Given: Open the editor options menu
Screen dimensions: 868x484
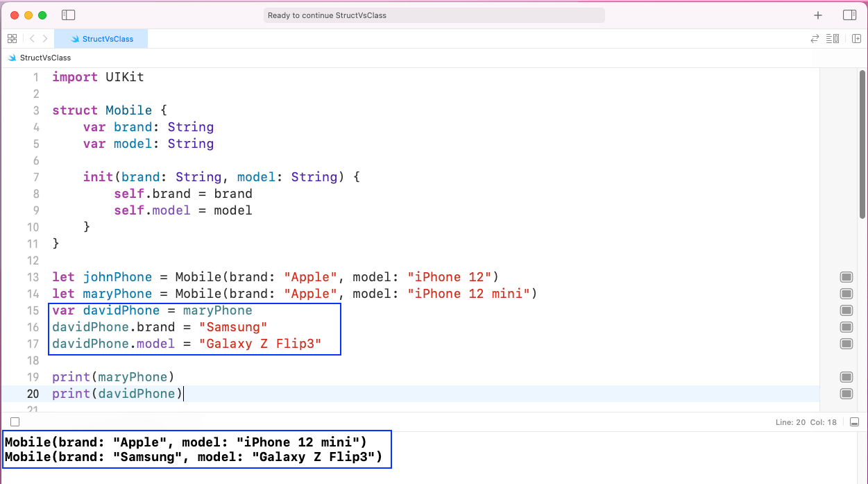Looking at the screenshot, I should point(833,39).
